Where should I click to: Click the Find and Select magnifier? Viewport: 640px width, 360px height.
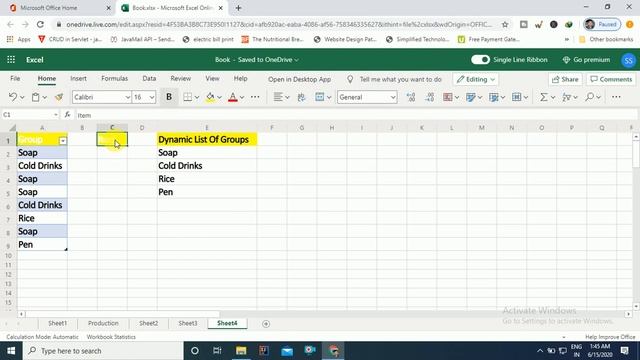click(589, 97)
